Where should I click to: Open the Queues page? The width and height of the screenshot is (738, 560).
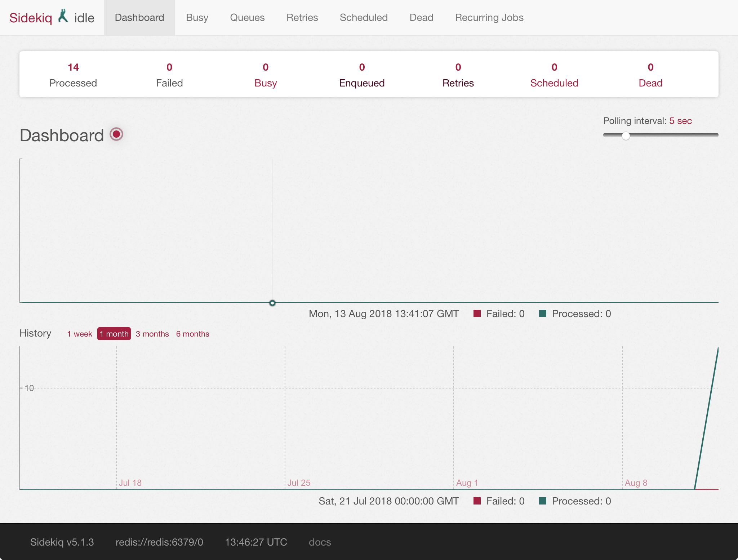click(247, 17)
